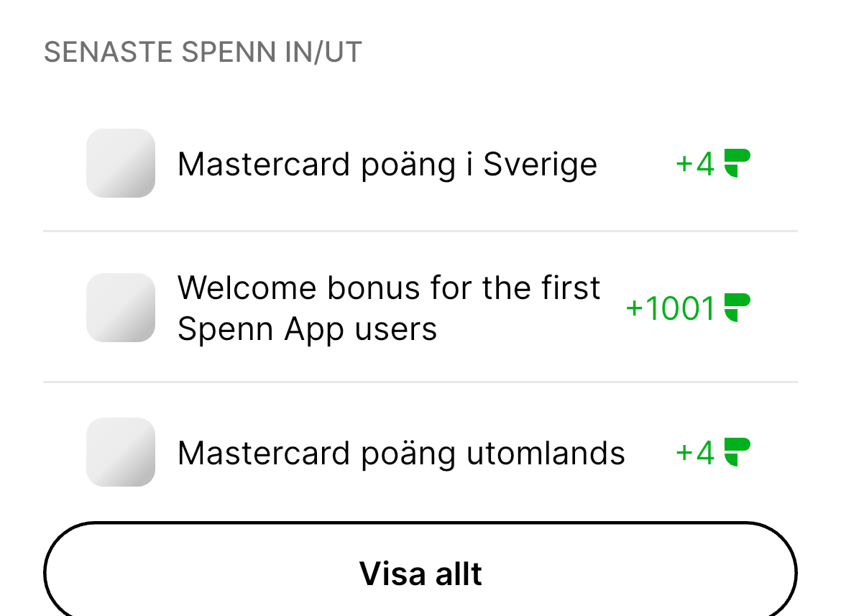The image size is (841, 616).
Task: Click the Spenn logo beside utomlands points
Action: tap(737, 452)
